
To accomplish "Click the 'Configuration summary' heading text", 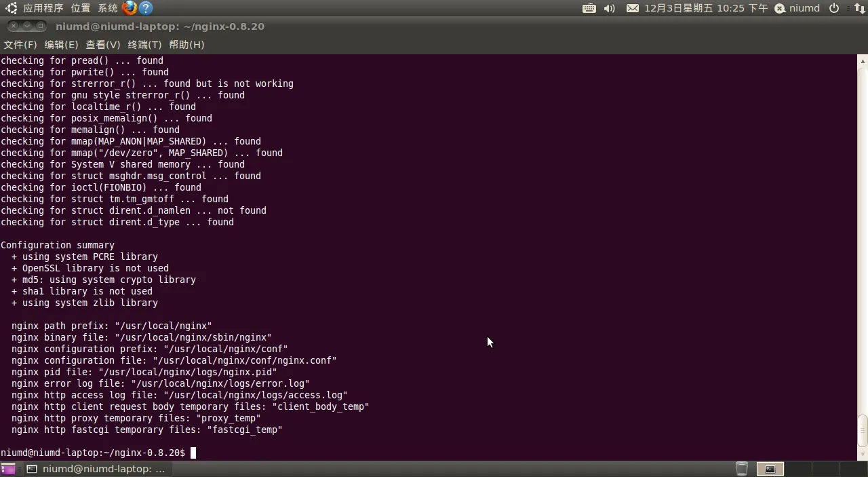I will pos(58,245).
